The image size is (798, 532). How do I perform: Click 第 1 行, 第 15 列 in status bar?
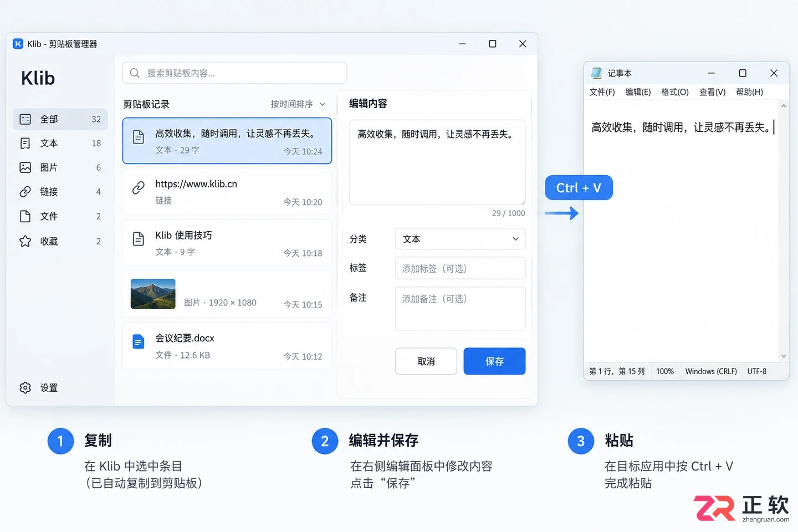(x=617, y=371)
